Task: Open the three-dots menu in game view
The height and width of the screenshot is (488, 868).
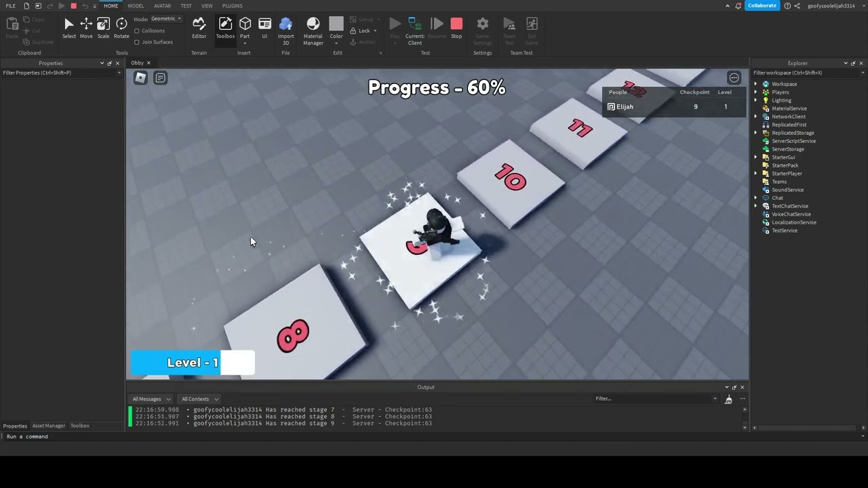Action: click(x=734, y=78)
